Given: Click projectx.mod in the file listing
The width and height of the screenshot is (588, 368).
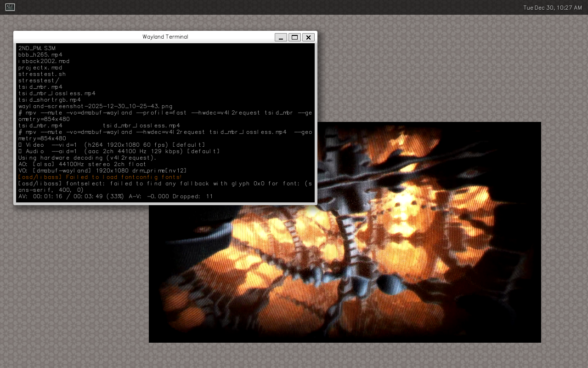Looking at the screenshot, I should pos(40,68).
